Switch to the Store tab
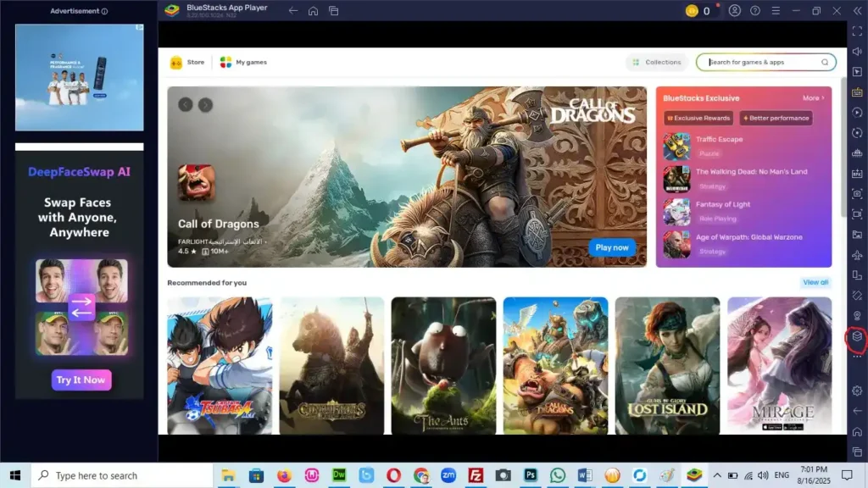 click(188, 62)
